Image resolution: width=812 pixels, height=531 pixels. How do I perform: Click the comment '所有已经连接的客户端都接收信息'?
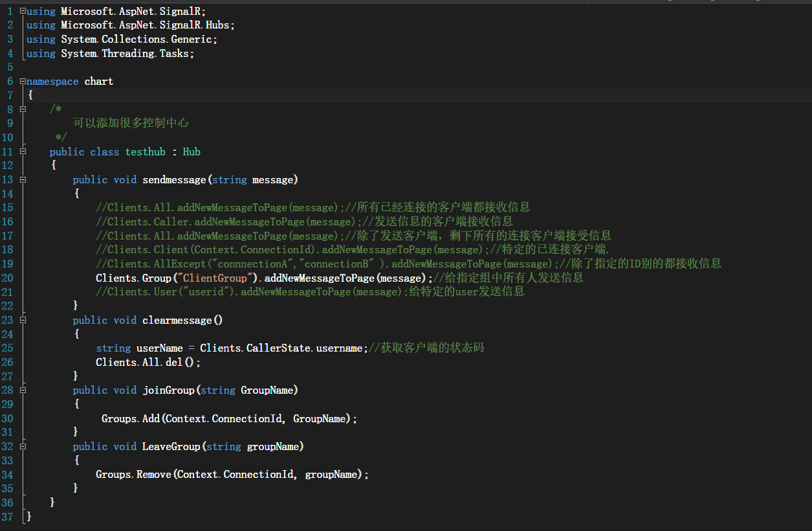pos(443,207)
